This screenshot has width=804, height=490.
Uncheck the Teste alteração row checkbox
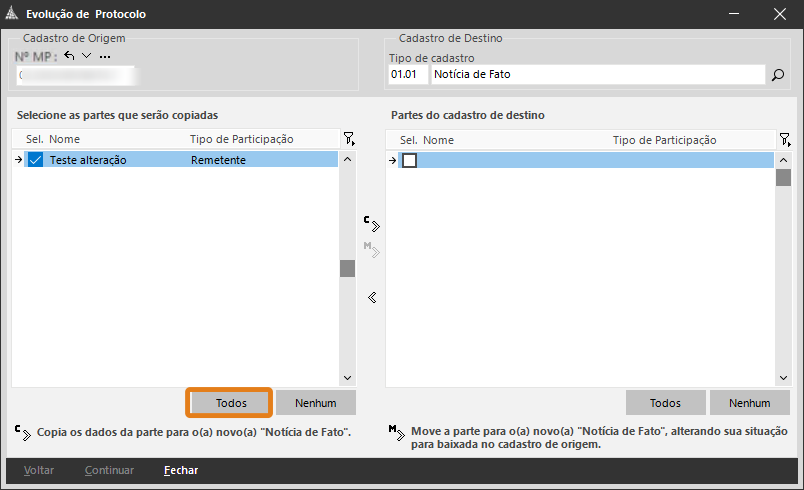[36, 160]
